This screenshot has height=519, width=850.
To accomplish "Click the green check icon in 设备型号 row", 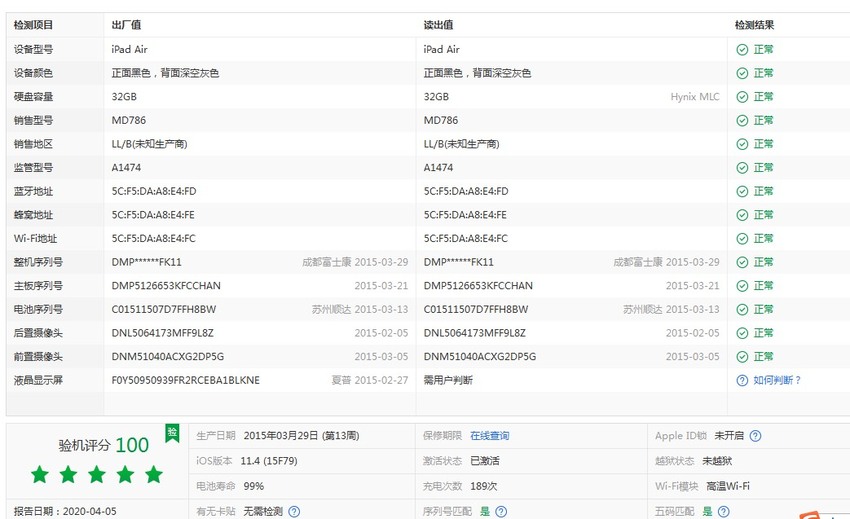I will tap(742, 49).
